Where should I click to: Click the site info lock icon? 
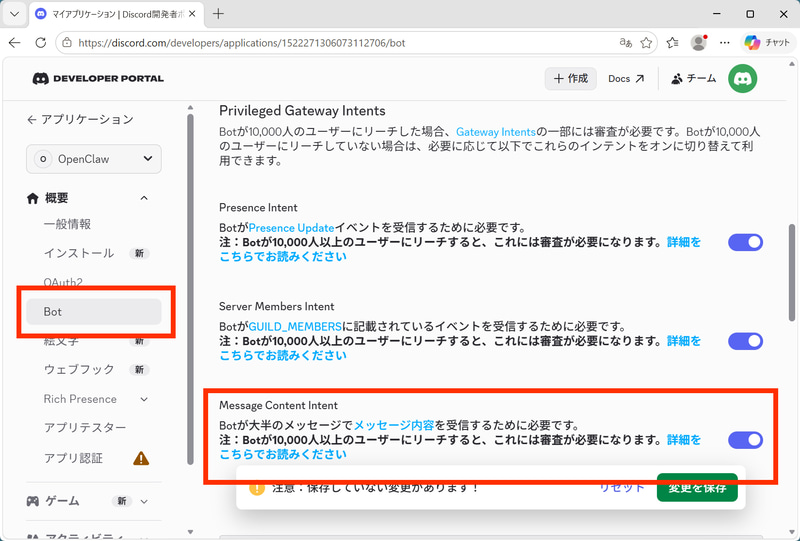click(67, 43)
